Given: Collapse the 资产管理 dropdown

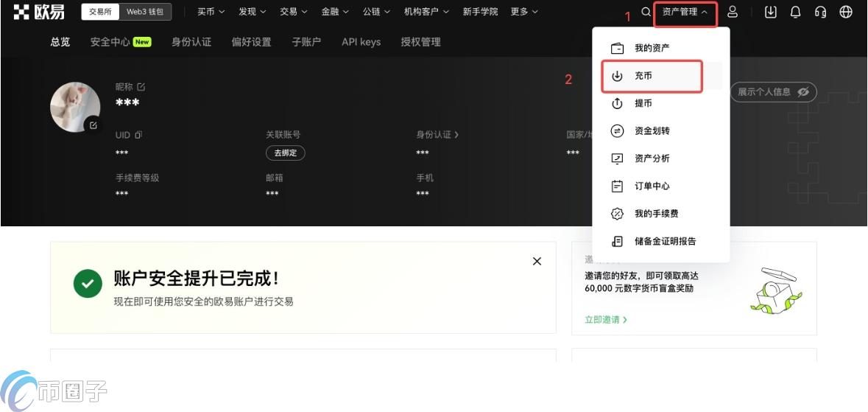Looking at the screenshot, I should 685,13.
